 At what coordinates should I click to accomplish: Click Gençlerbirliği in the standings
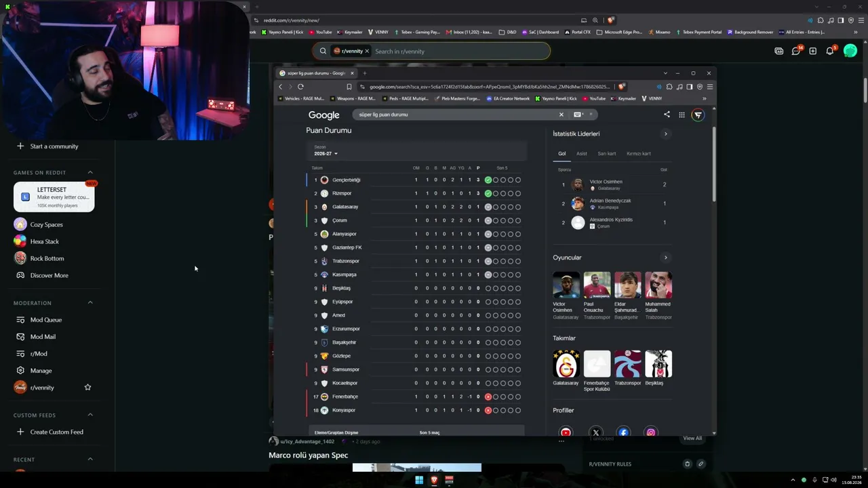[347, 180]
